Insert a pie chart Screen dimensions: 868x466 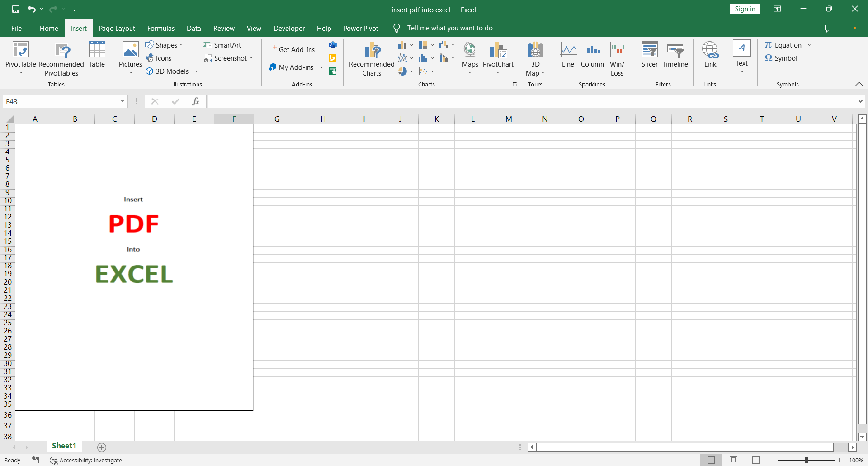pyautogui.click(x=403, y=71)
